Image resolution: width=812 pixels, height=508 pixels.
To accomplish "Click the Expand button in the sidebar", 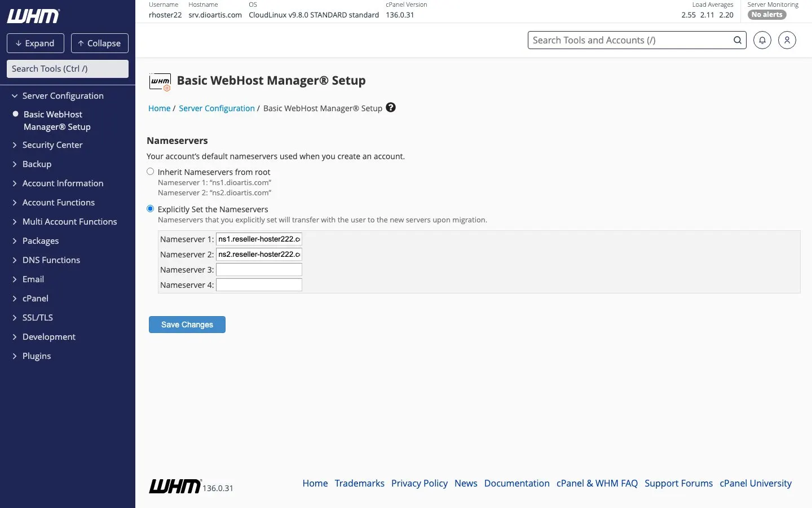I will pyautogui.click(x=36, y=43).
